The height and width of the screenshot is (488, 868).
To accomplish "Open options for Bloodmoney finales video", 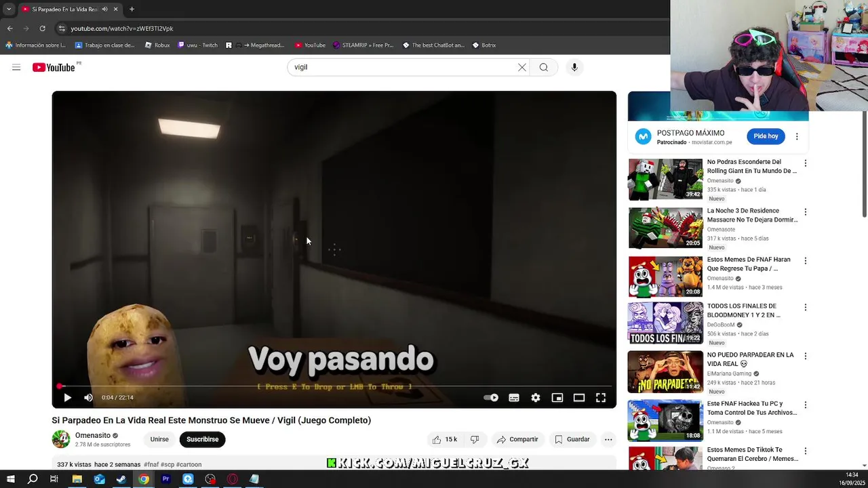I will (x=806, y=307).
